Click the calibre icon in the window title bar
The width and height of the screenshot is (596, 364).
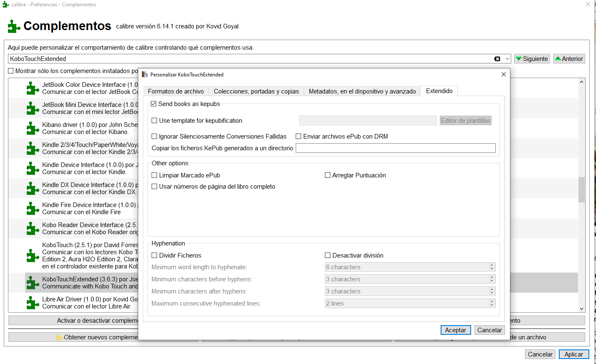5,5
